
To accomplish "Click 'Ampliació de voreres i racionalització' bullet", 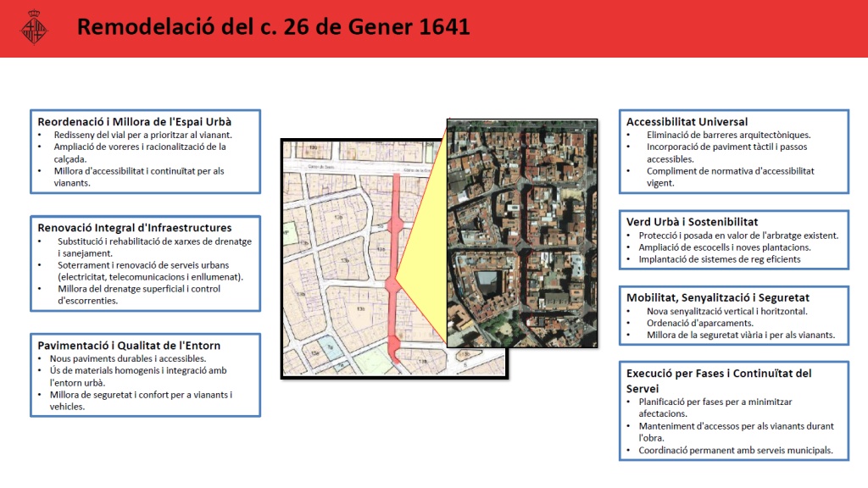I will click(x=140, y=152).
